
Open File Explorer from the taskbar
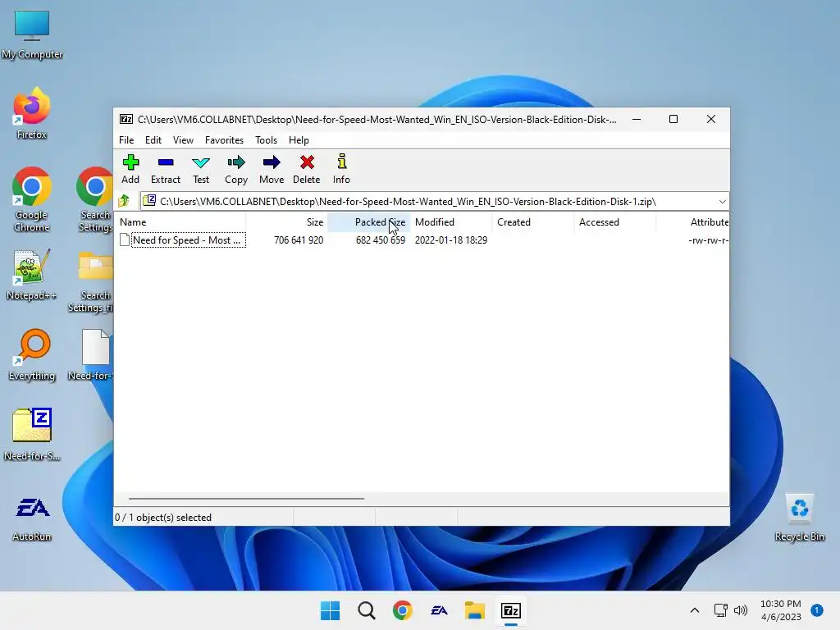(475, 610)
